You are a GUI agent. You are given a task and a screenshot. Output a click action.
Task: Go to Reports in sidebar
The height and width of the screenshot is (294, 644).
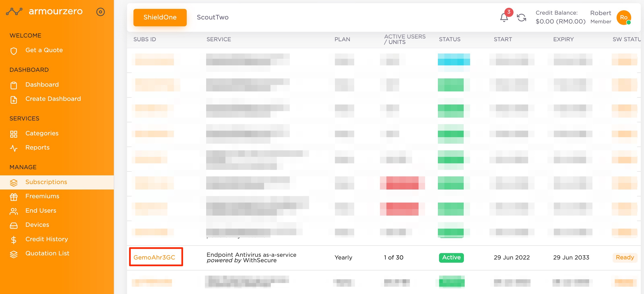(37, 147)
